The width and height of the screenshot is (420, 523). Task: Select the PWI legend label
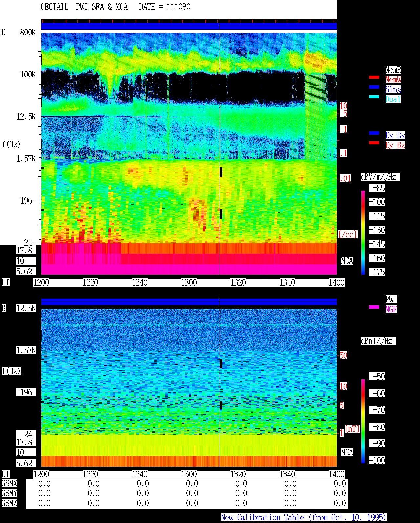point(391,299)
